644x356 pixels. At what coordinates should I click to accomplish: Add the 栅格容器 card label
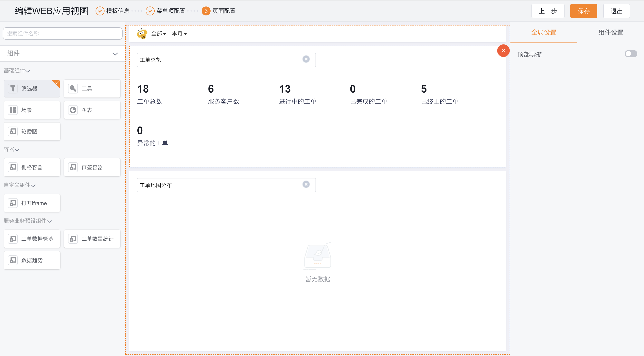32,167
